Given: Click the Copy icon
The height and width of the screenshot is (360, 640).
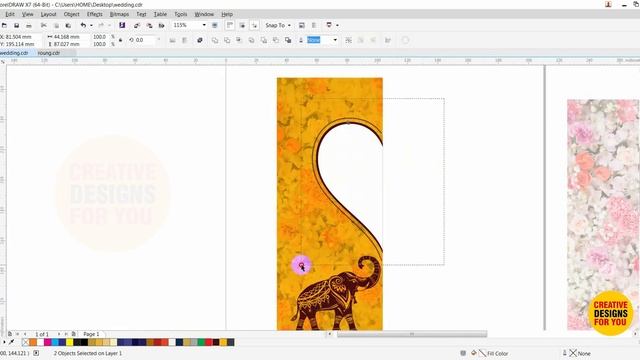Looking at the screenshot, I should point(56,25).
